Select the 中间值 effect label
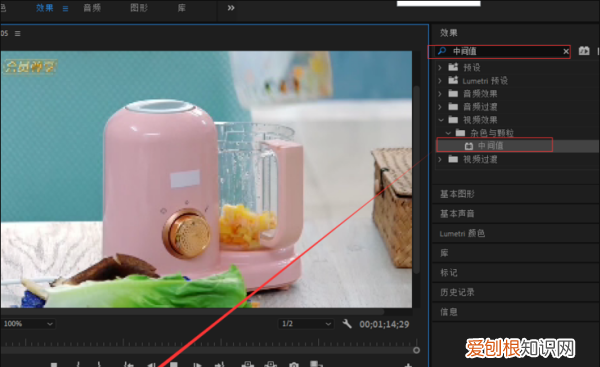Image resolution: width=600 pixels, height=367 pixels. click(491, 145)
